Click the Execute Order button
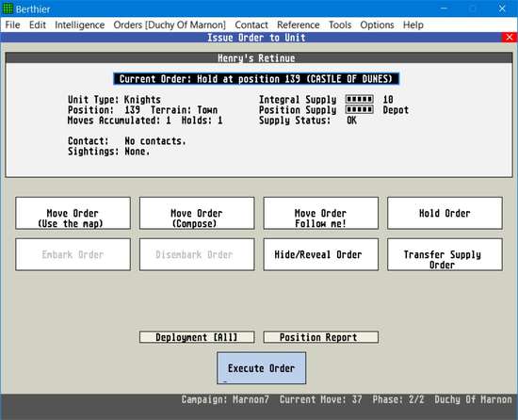This screenshot has width=518, height=420. click(x=261, y=368)
